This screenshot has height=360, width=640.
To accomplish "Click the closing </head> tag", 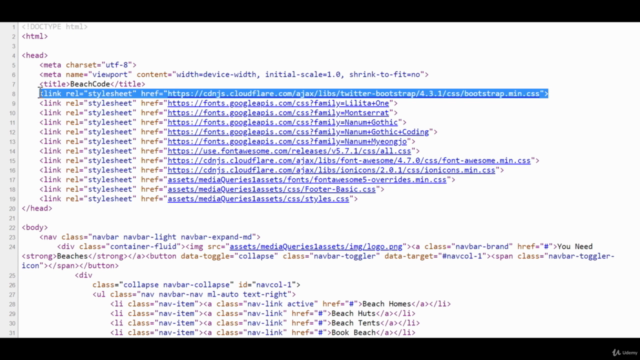I will click(x=37, y=208).
